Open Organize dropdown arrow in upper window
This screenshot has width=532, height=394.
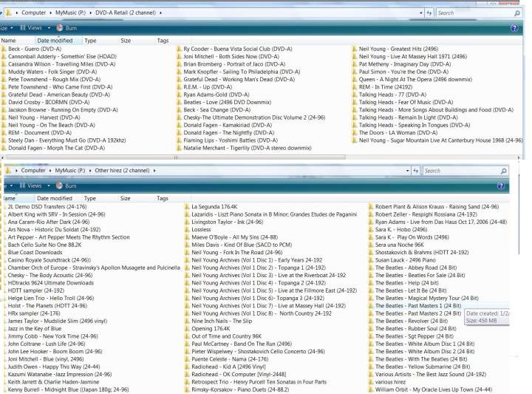pyautogui.click(x=12, y=28)
